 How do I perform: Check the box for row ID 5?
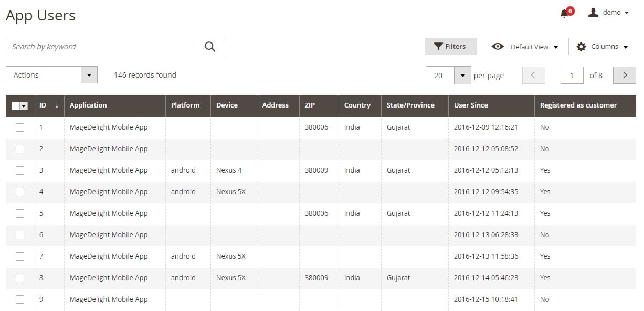tap(20, 213)
